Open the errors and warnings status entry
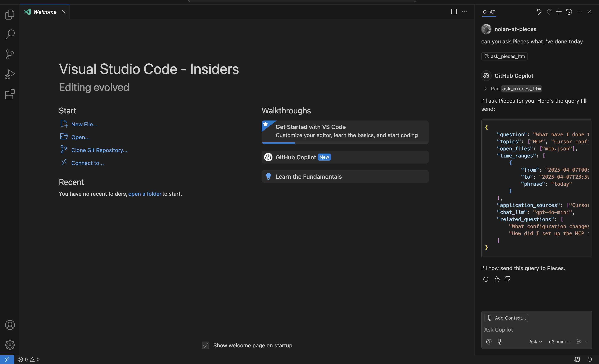The image size is (599, 364). coord(29,359)
